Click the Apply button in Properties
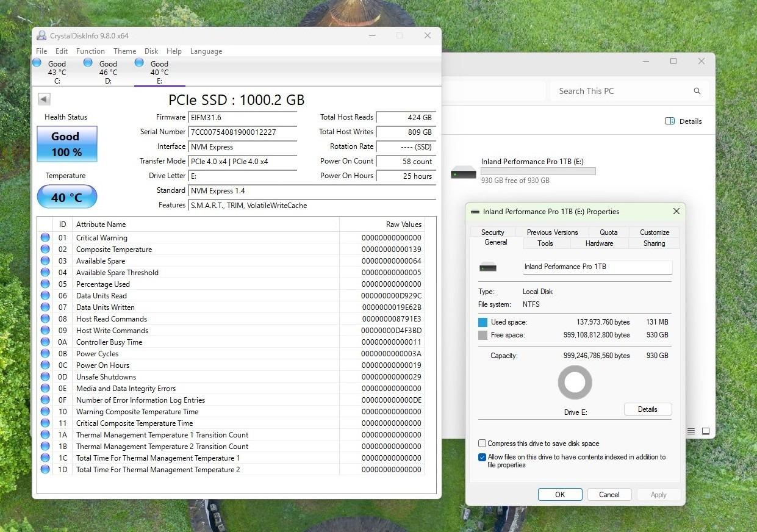The image size is (757, 532). point(659,495)
